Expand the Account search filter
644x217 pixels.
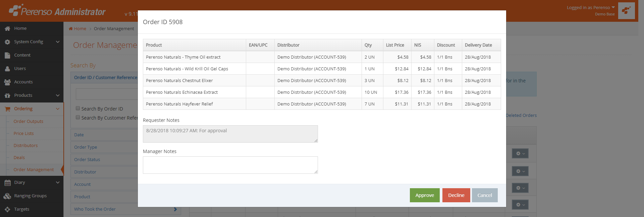pos(104,184)
